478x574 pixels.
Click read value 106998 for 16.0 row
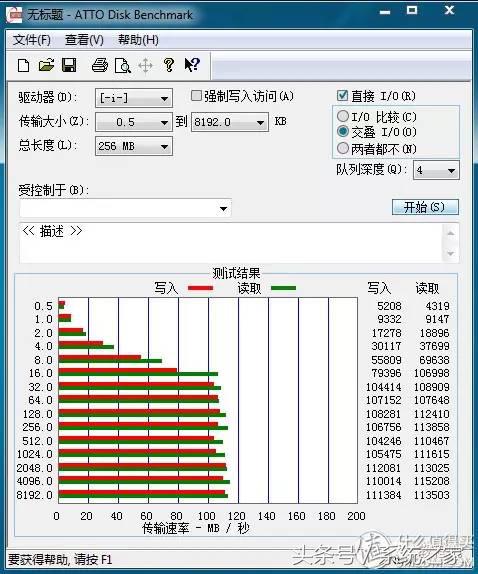(x=432, y=373)
